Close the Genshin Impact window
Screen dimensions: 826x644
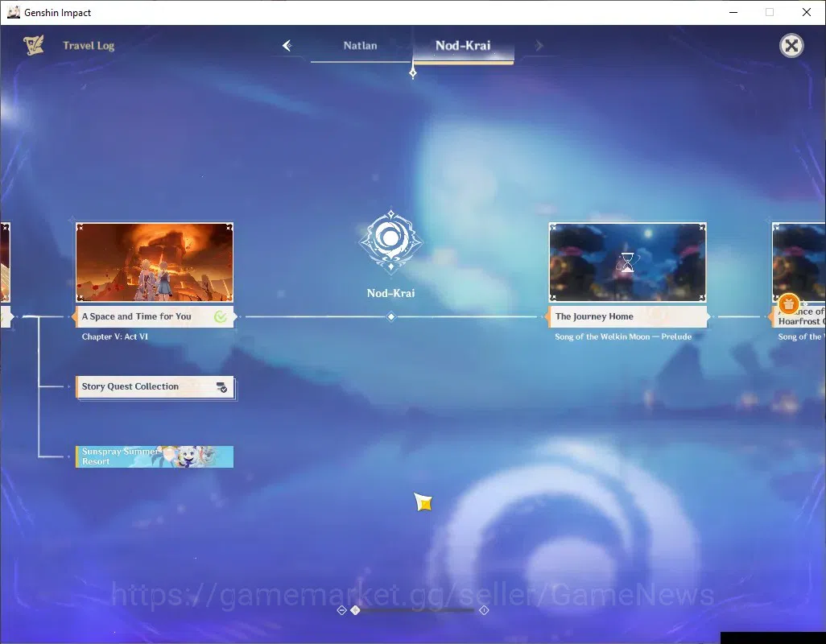pyautogui.click(x=807, y=12)
